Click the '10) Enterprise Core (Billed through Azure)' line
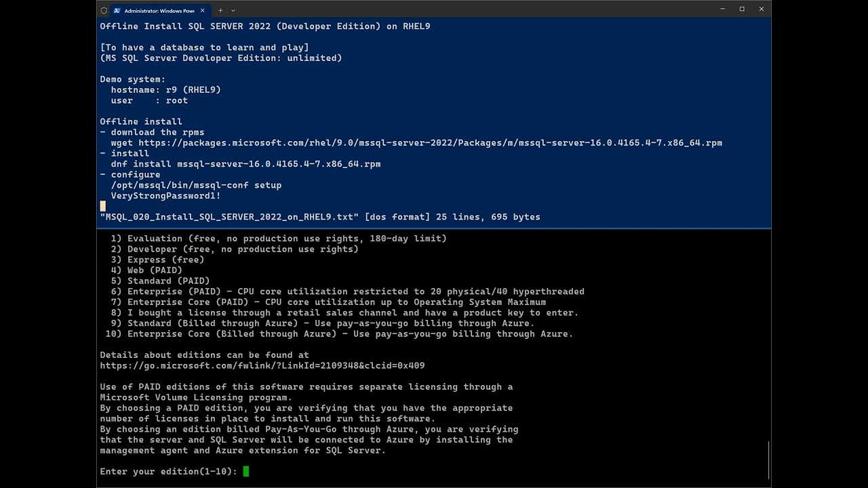This screenshot has width=868, height=488. [339, 333]
